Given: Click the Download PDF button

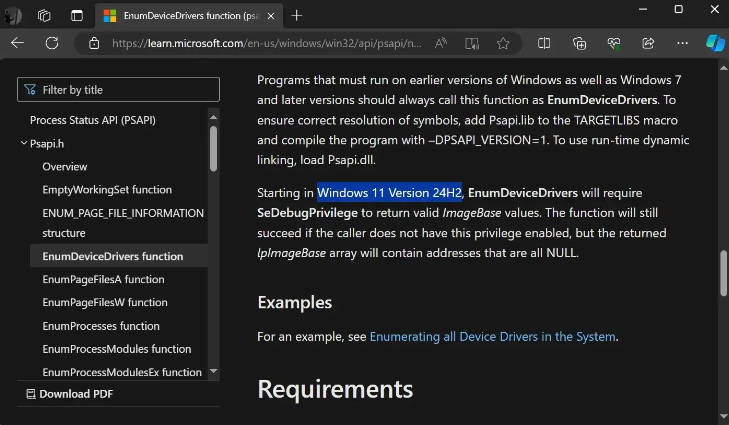Looking at the screenshot, I should [x=70, y=394].
